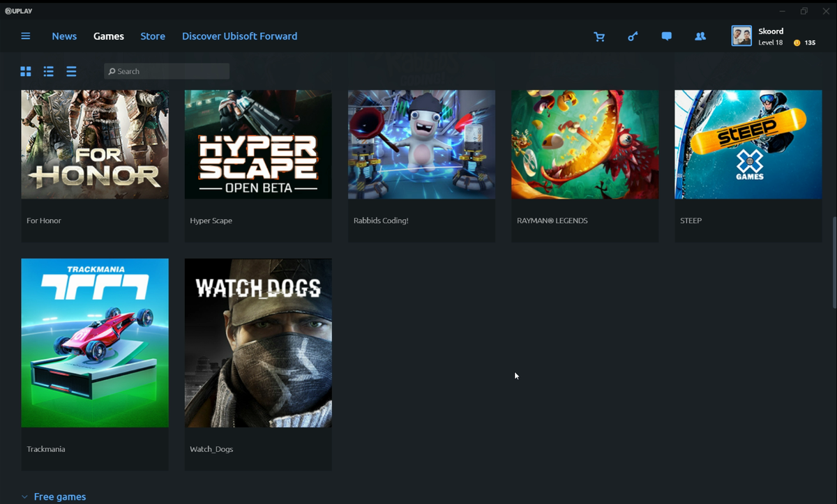Minimize the Uplay window
This screenshot has width=837, height=504.
[x=783, y=11]
